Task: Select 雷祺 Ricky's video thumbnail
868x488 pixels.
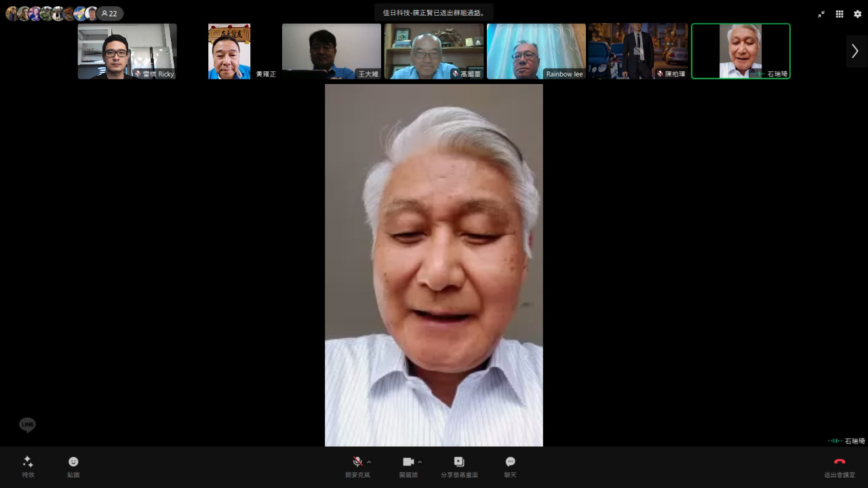Action: (x=127, y=52)
